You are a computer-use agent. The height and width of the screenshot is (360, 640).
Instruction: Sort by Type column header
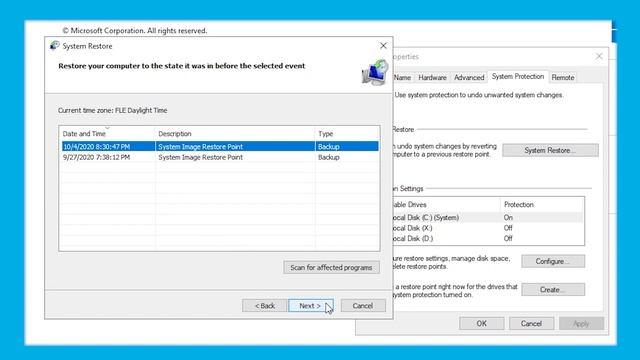pyautogui.click(x=347, y=133)
